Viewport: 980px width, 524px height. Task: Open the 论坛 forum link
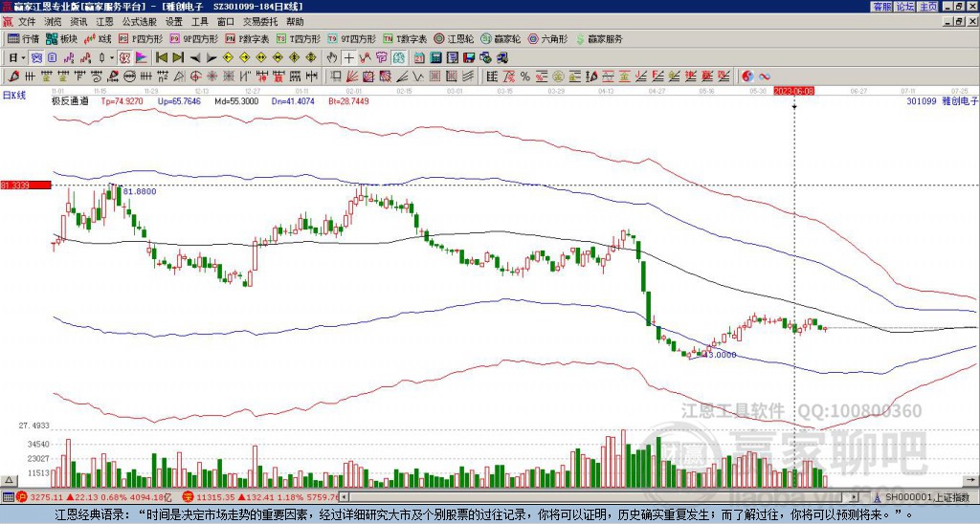[x=905, y=6]
